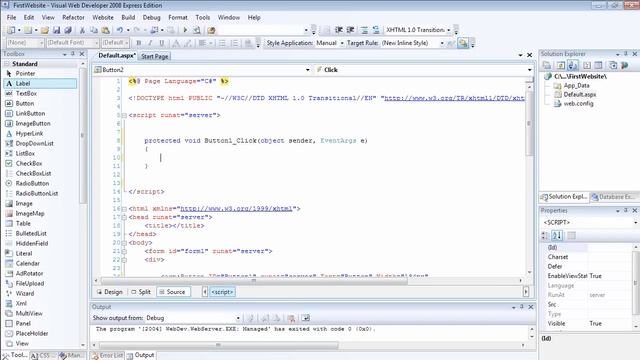Switch to Design view
This screenshot has height=360, width=640.
[x=109, y=292]
